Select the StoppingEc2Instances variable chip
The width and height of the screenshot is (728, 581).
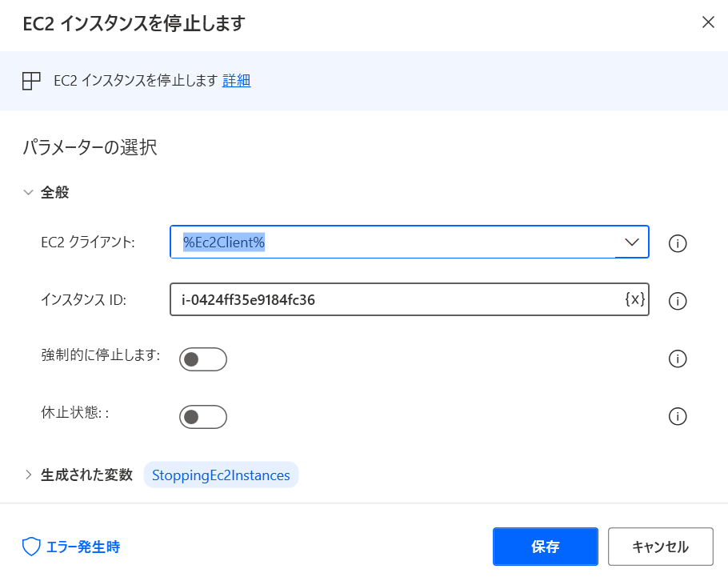click(221, 475)
